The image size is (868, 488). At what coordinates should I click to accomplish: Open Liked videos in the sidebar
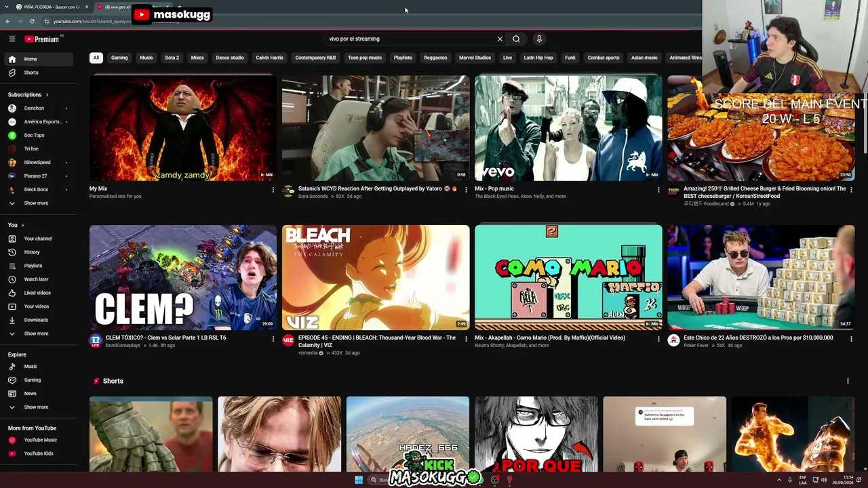click(38, 293)
